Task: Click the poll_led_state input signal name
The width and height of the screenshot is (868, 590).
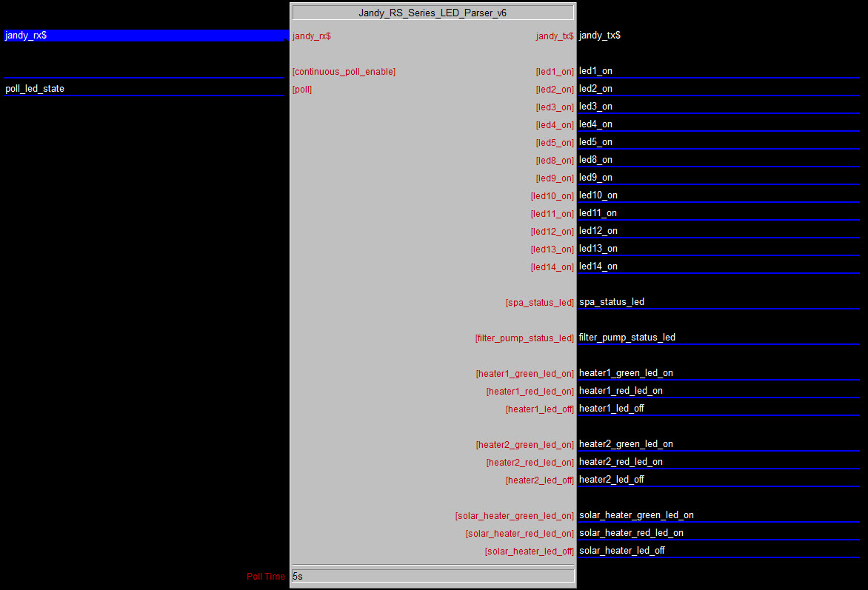Action: point(35,89)
